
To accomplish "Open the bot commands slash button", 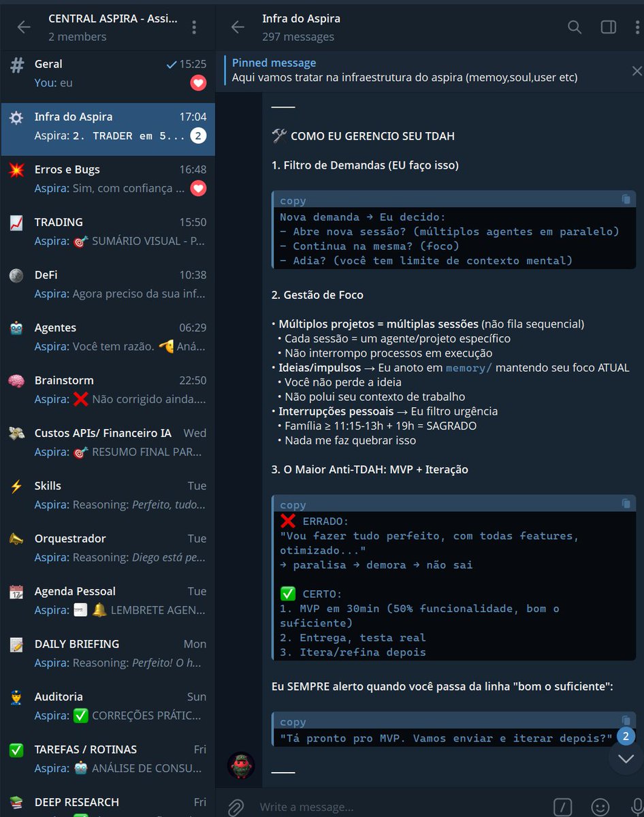I will pos(562,807).
